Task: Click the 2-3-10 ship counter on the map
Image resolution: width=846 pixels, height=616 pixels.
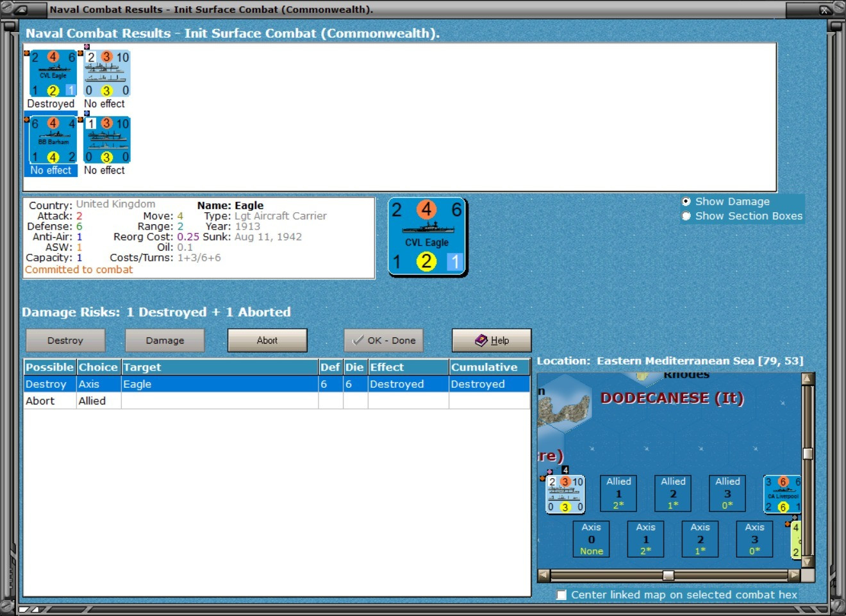Action: (566, 494)
